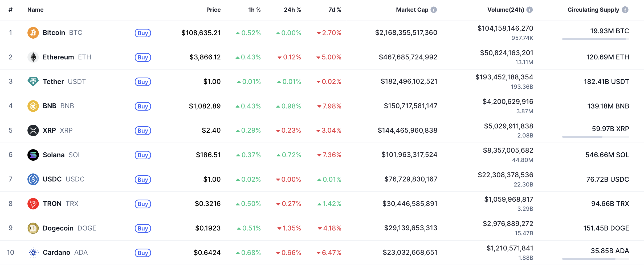Click the Solana logo icon
Viewport: 644px width, 267px height.
(33, 155)
